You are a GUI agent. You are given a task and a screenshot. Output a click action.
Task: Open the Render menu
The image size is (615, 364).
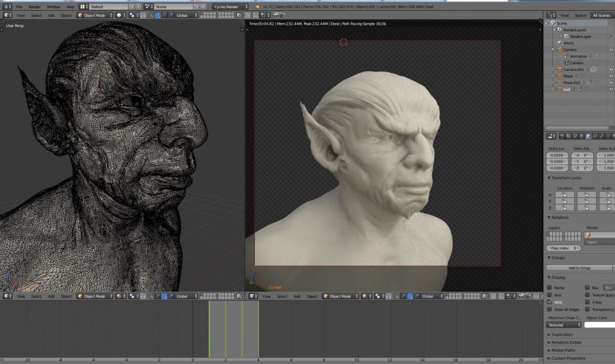click(x=34, y=7)
